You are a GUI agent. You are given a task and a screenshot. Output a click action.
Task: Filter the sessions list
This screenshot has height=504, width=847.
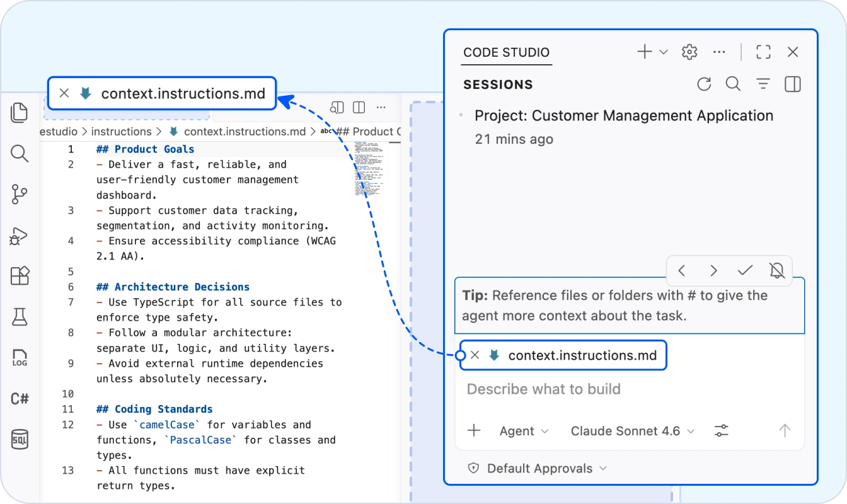point(763,84)
